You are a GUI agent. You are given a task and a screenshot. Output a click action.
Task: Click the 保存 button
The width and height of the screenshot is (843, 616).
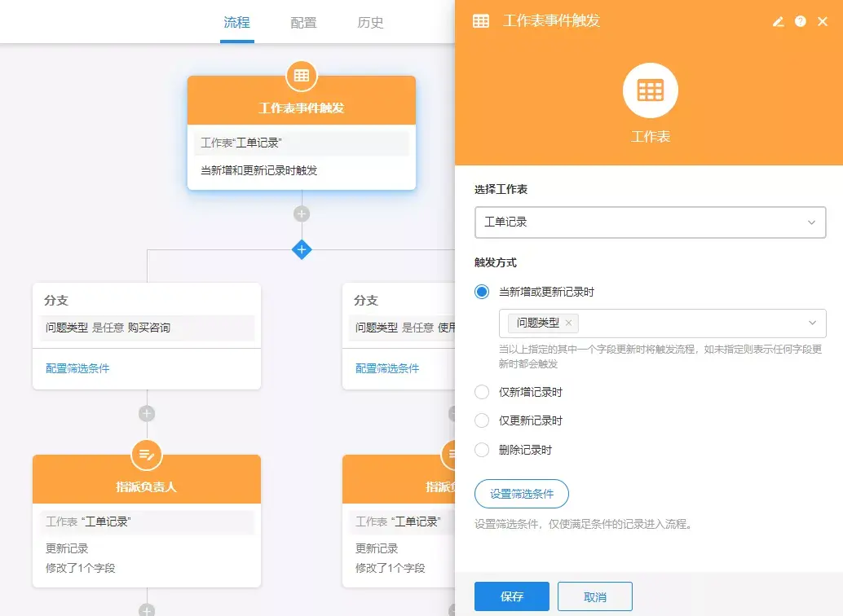511,596
